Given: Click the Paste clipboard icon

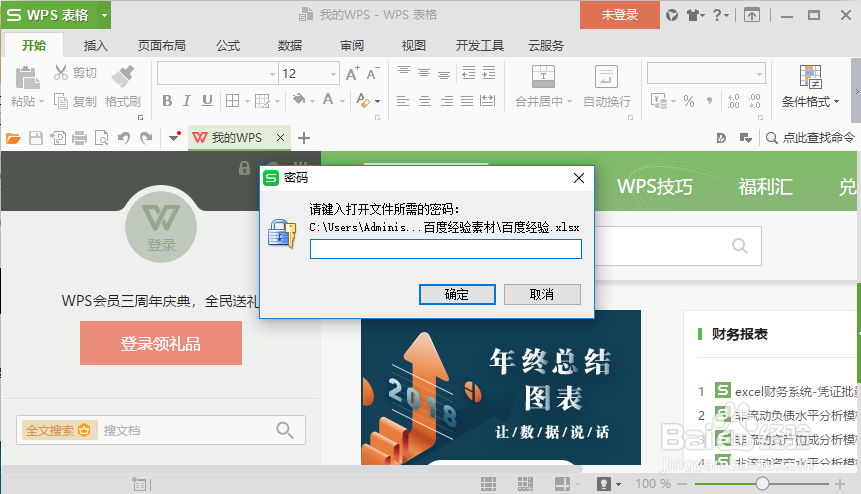Looking at the screenshot, I should pyautogui.click(x=27, y=77).
